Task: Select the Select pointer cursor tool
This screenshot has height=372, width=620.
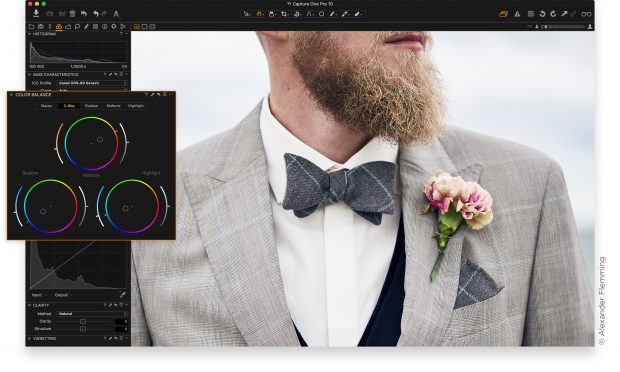Action: click(247, 14)
